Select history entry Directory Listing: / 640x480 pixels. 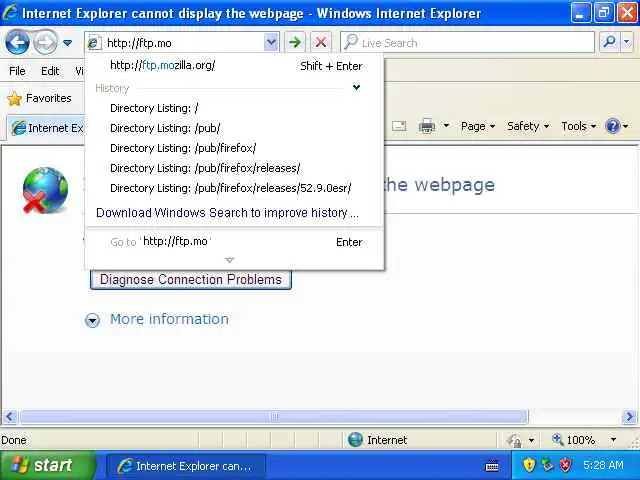pos(235,108)
